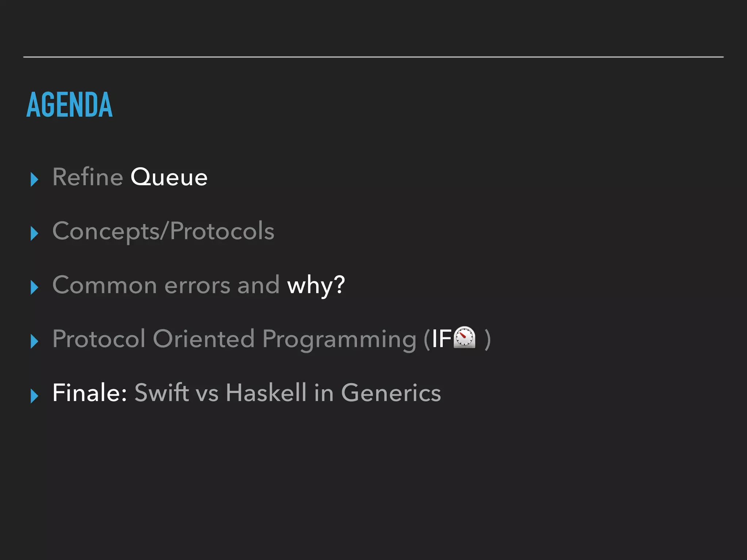747x560 pixels.
Task: Select the word Swift in last bullet
Action: [161, 393]
